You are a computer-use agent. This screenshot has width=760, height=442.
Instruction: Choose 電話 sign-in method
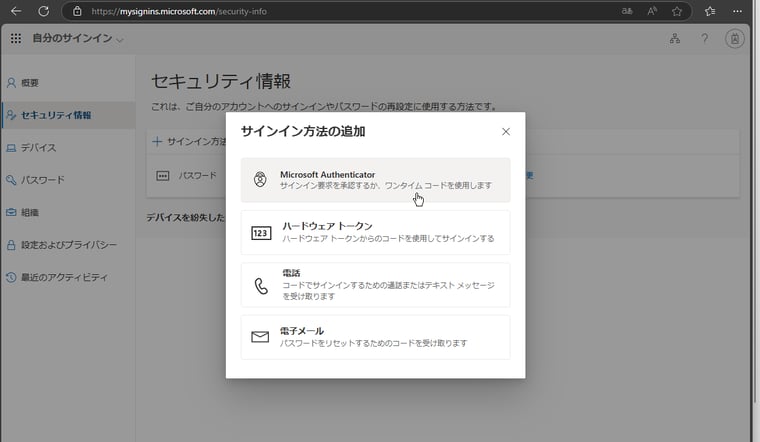click(375, 284)
